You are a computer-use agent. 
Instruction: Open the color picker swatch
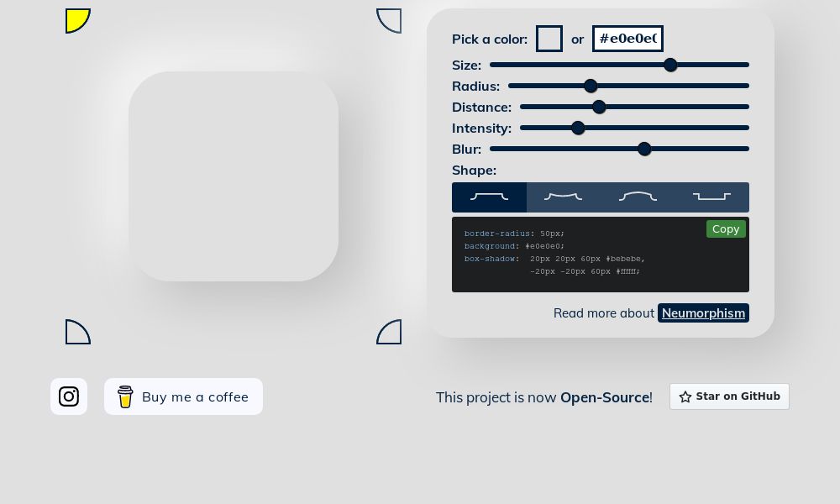click(x=549, y=39)
